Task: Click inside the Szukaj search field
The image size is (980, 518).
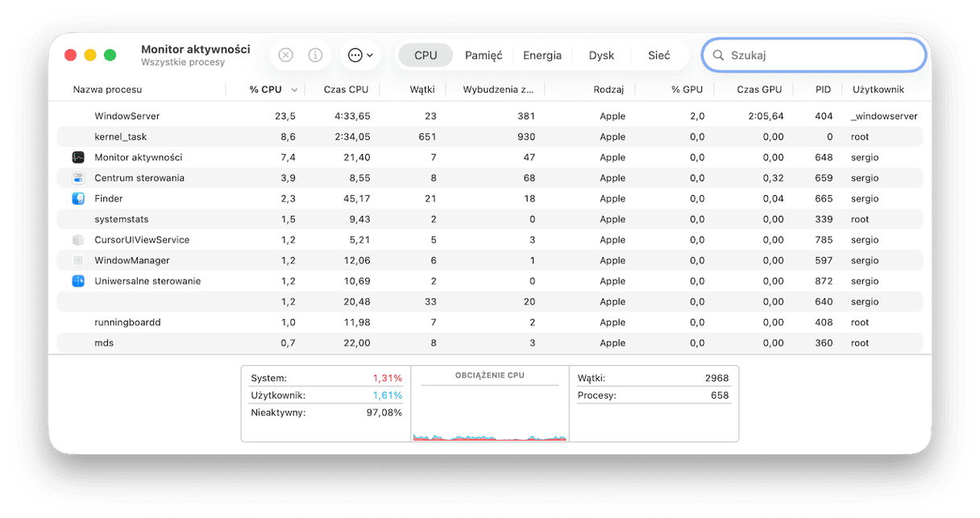Action: pos(822,56)
